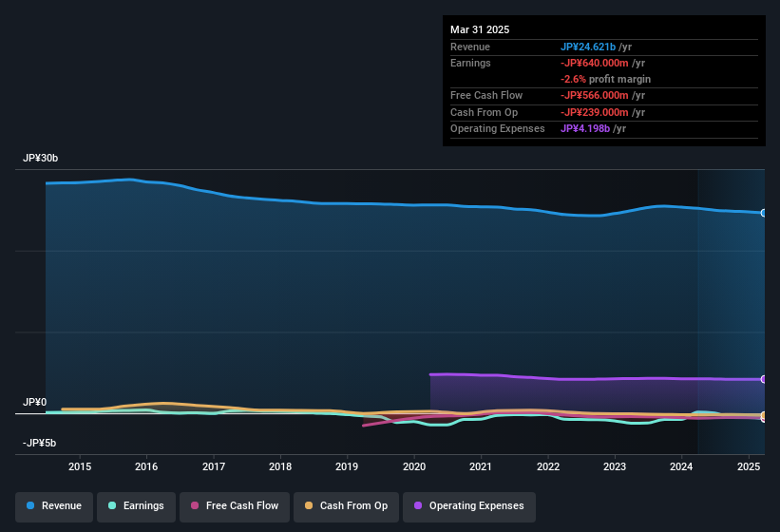Click the pink Free Cash Flow legend dot

(195, 505)
